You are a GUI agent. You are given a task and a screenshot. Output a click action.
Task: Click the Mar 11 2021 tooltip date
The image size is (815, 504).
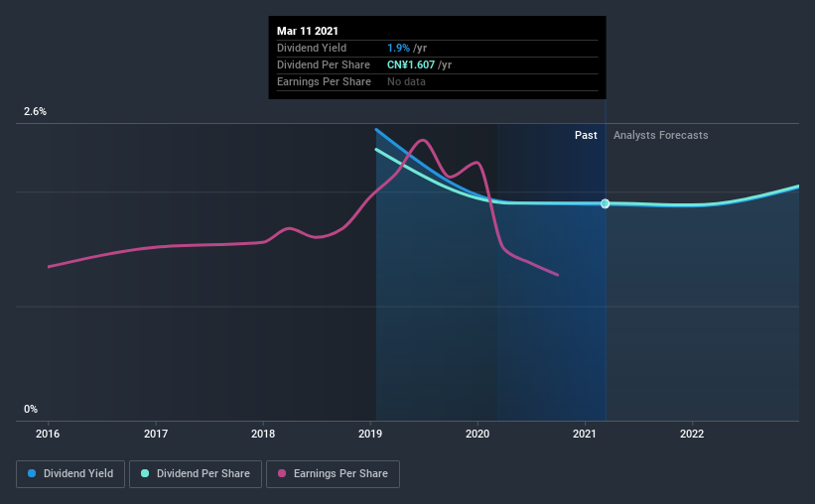[307, 31]
